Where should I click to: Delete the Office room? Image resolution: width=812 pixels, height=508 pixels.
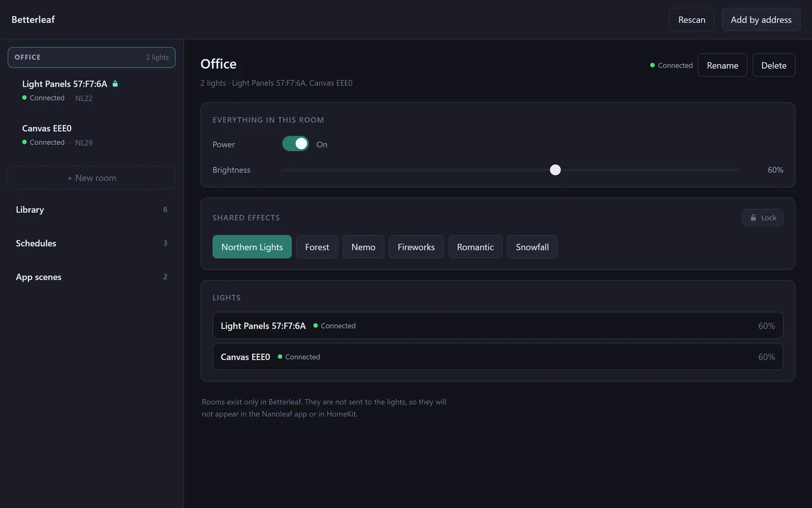coord(773,65)
